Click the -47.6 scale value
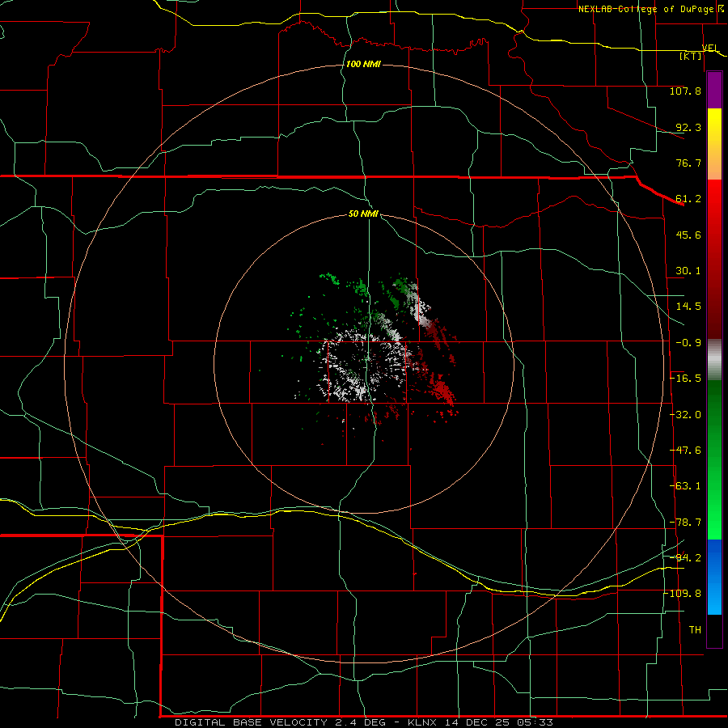 click(685, 451)
